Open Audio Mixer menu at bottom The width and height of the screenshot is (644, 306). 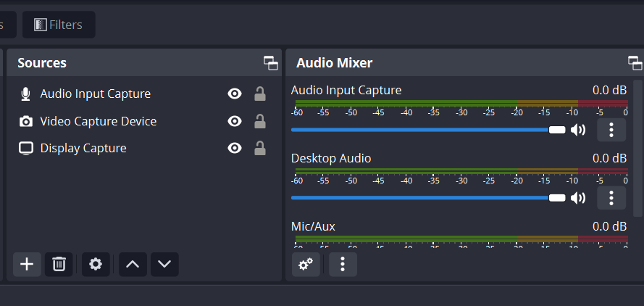343,265
